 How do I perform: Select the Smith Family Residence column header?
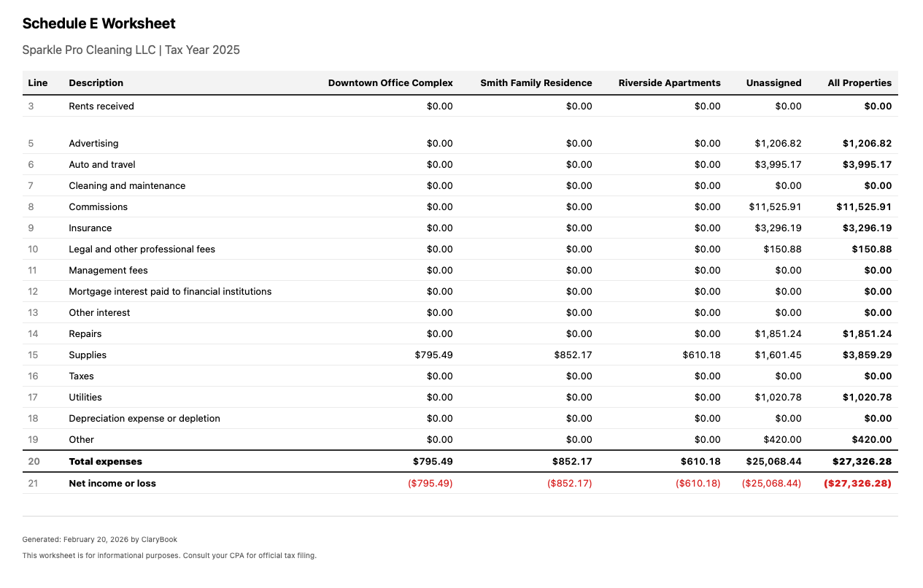(536, 83)
